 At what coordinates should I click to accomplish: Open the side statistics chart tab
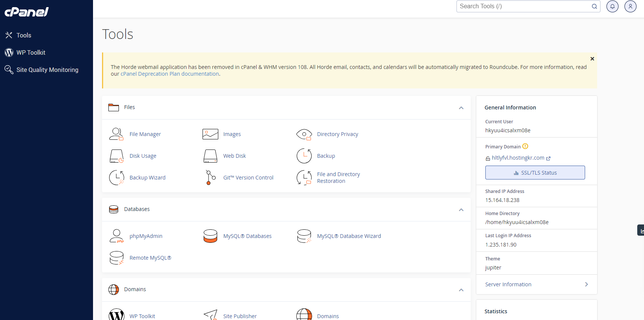[x=641, y=230]
